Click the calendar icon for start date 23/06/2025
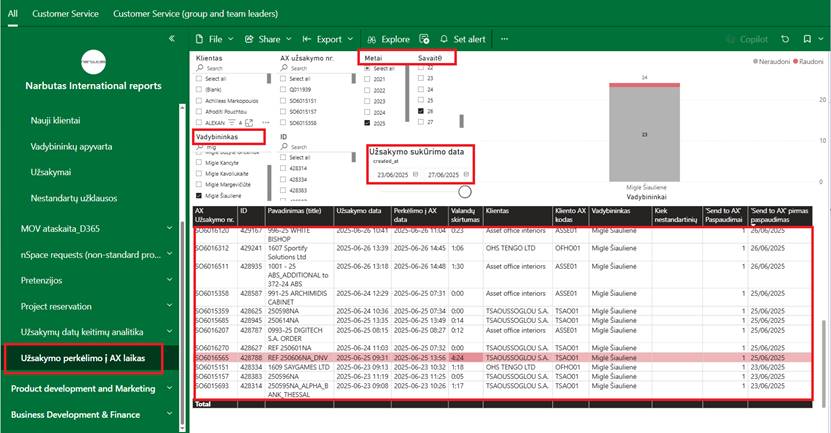 415,175
